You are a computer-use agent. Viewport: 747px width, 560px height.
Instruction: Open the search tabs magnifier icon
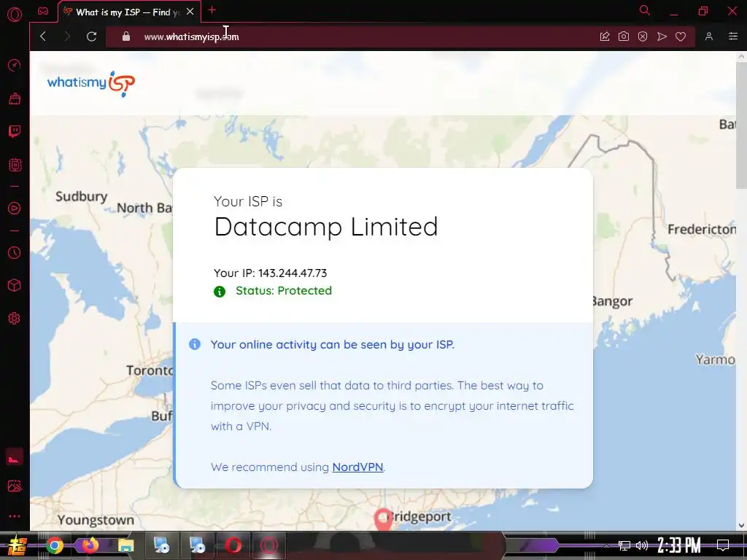coord(645,10)
